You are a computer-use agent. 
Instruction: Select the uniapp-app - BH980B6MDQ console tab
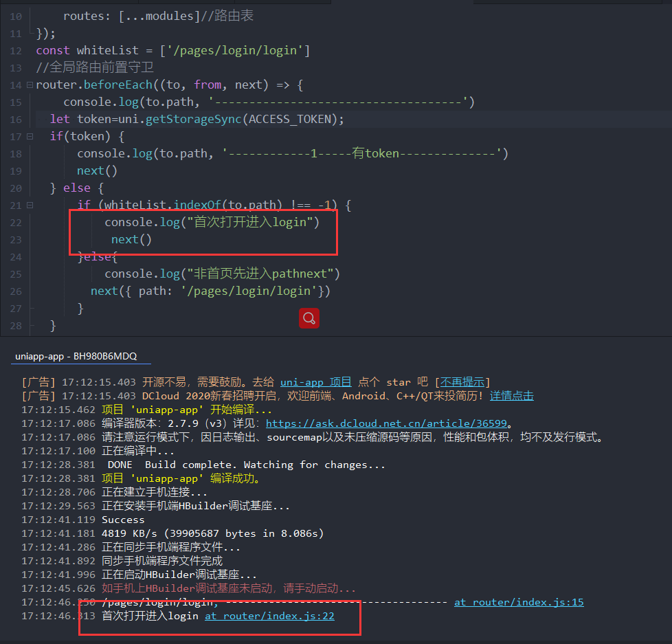point(76,356)
